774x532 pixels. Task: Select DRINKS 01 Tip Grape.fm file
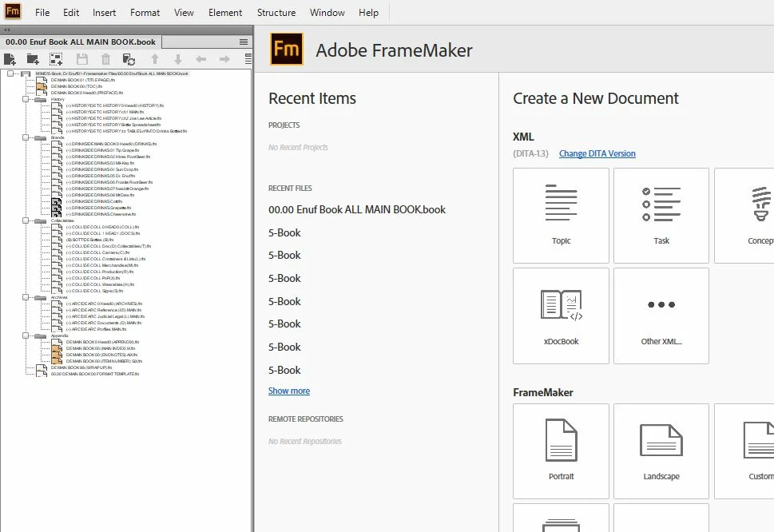coord(102,150)
